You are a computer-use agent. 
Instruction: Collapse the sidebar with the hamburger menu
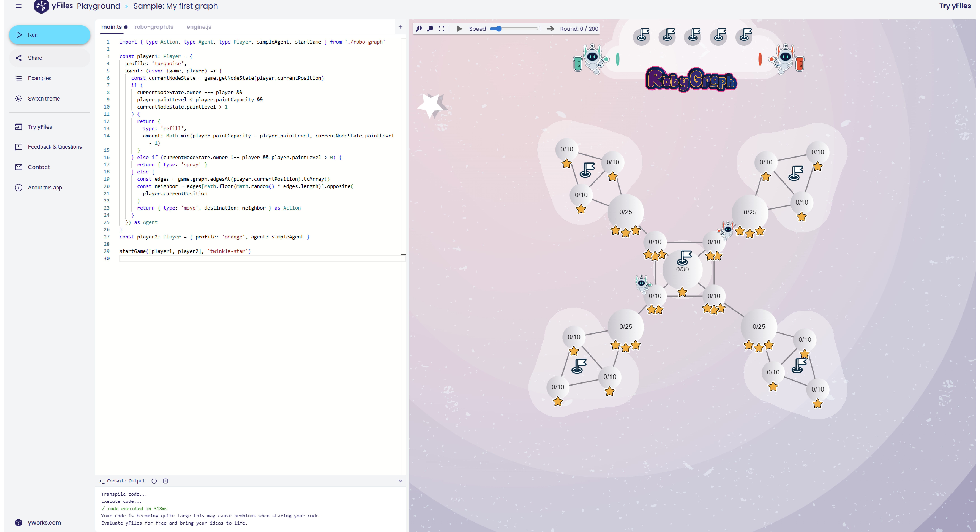[x=18, y=6]
